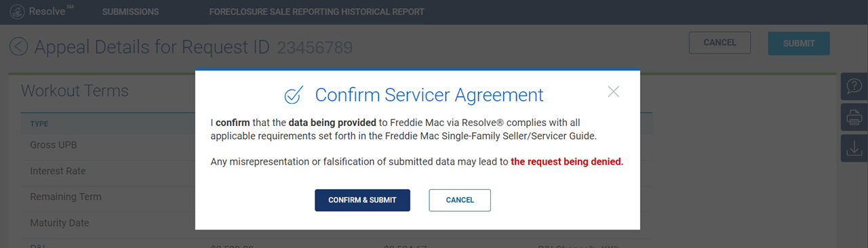Go back using the circled arrow icon

(19, 47)
